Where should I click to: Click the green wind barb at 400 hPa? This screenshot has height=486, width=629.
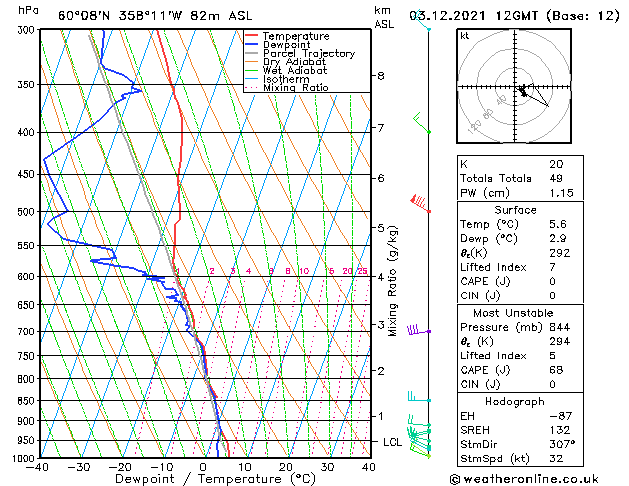[x=421, y=123]
